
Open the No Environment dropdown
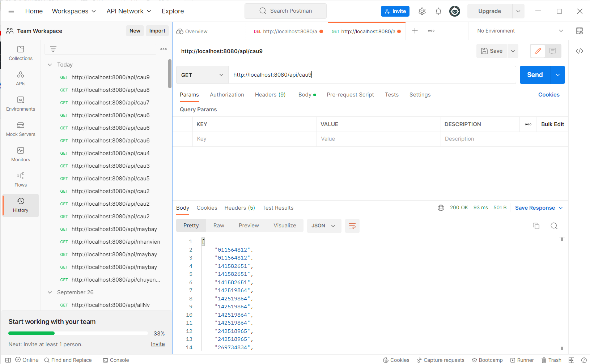[x=520, y=31]
